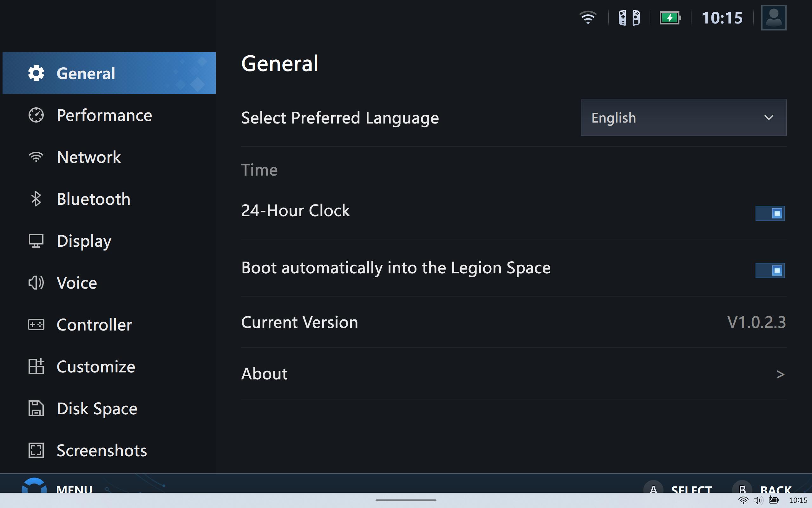812x508 pixels.
Task: Click the V1.0.2.3 version number
Action: click(x=756, y=322)
